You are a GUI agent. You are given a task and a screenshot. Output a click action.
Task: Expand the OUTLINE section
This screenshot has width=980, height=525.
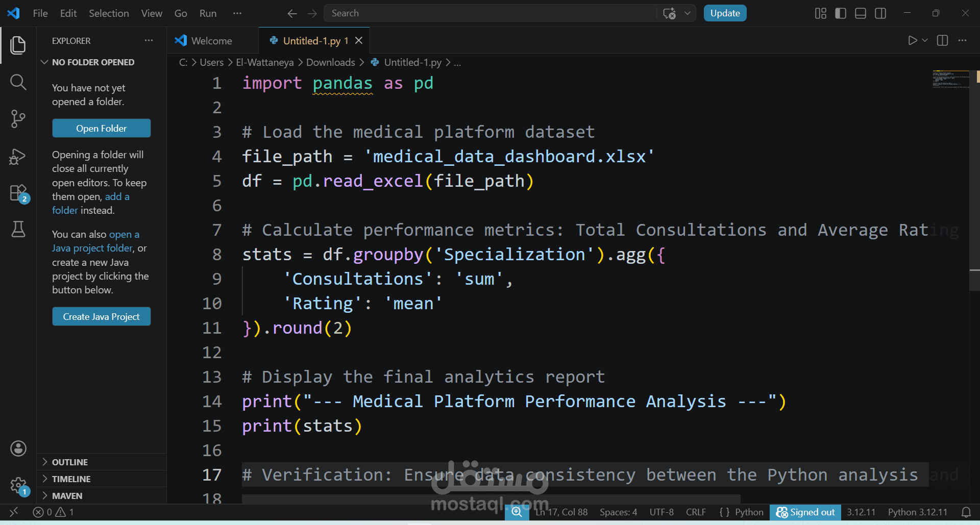tap(101, 462)
